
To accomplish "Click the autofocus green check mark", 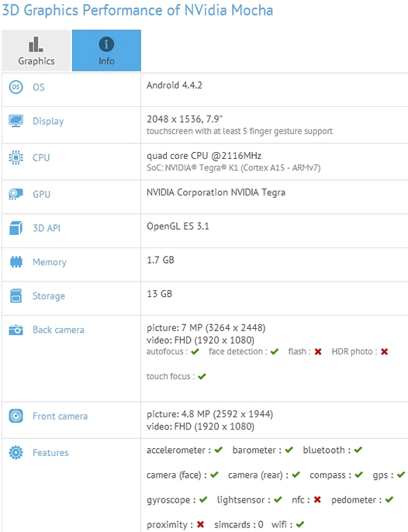I will [195, 352].
